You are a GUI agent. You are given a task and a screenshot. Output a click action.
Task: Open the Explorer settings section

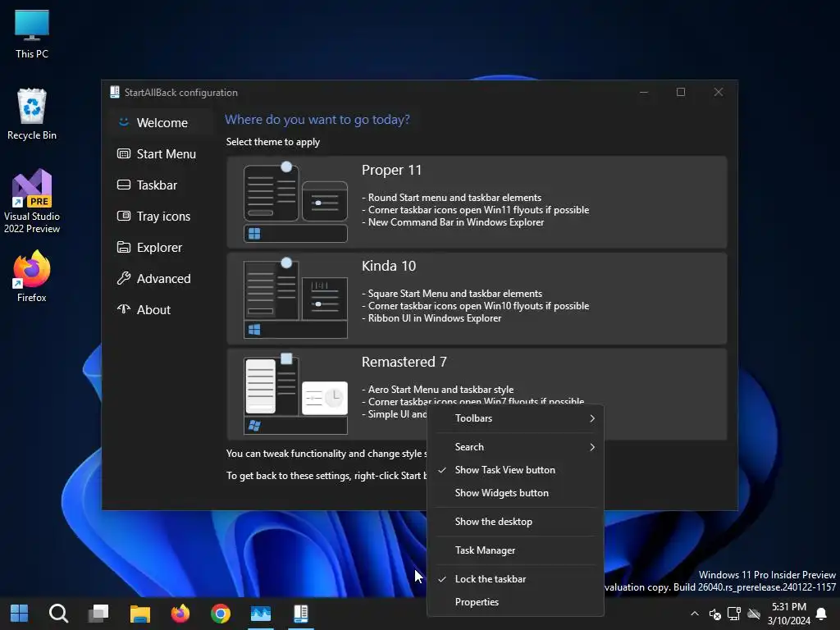click(160, 247)
